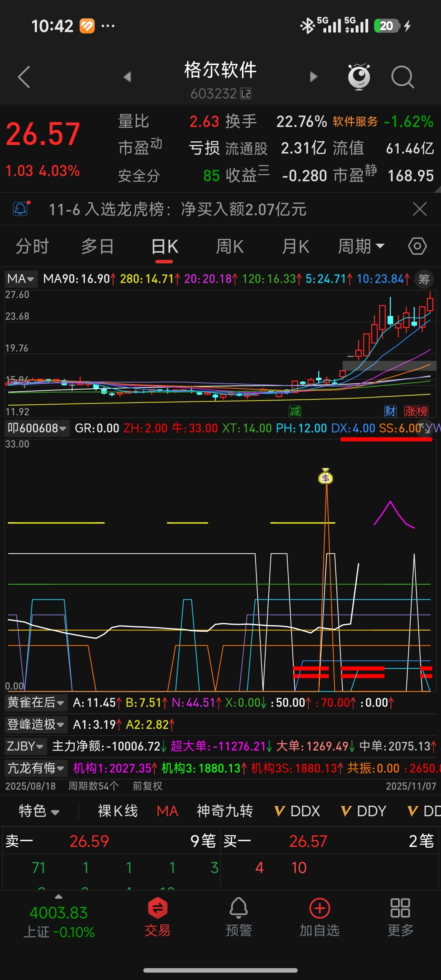Select the DDY indicator
The width and height of the screenshot is (441, 980).
[x=363, y=811]
